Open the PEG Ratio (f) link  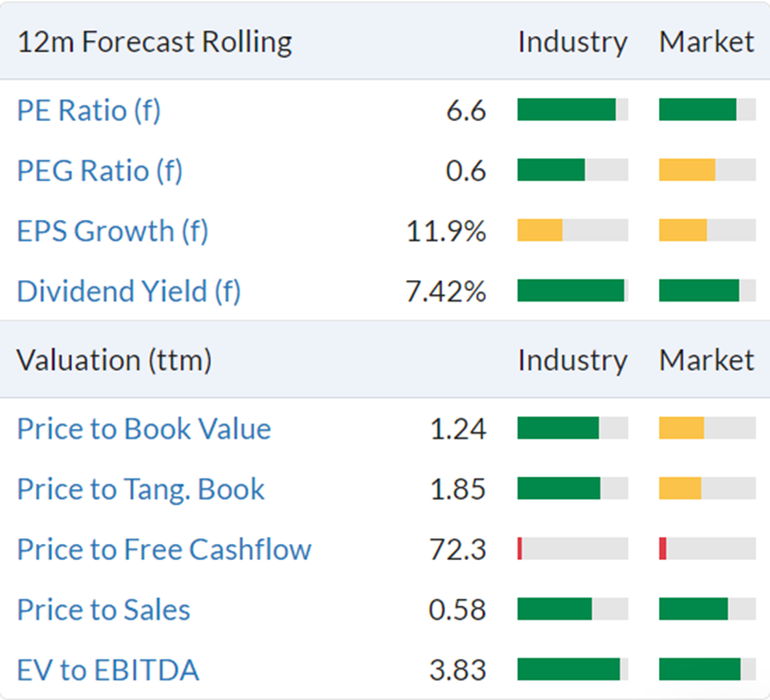(100, 171)
